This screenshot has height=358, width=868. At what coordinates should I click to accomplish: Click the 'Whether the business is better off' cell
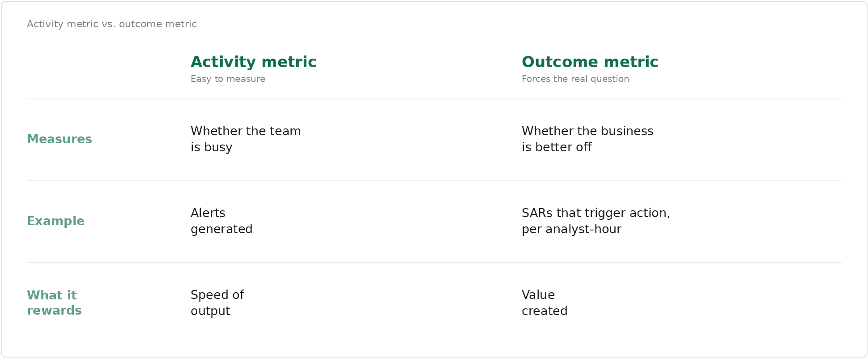(587, 139)
